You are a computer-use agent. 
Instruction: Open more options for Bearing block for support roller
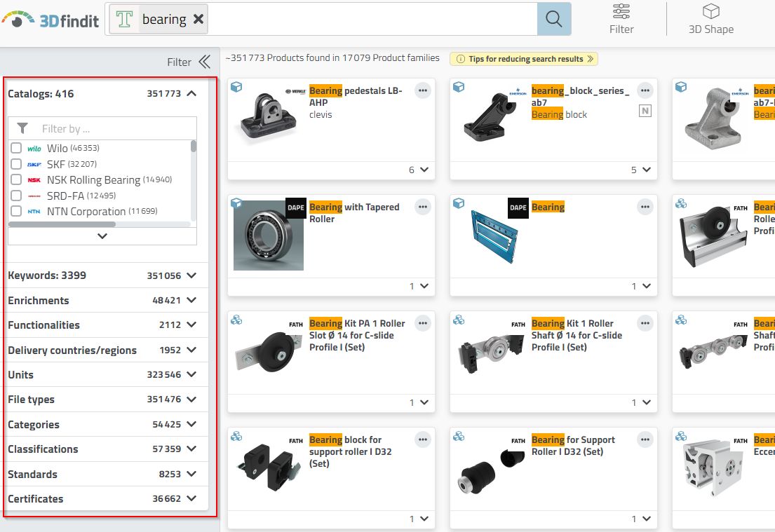tap(423, 439)
